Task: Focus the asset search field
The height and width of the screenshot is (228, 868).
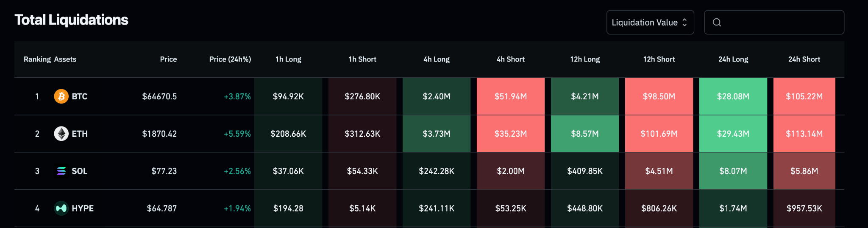Action: (x=774, y=23)
